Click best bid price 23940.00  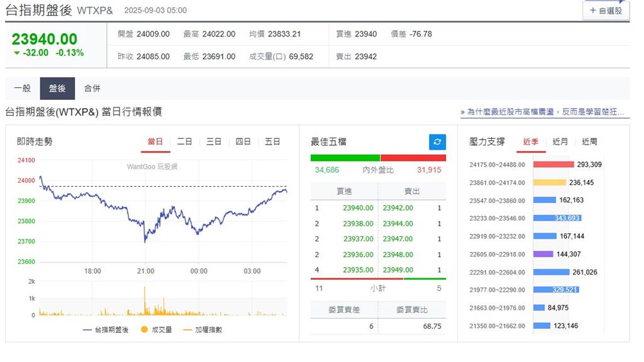358,208
